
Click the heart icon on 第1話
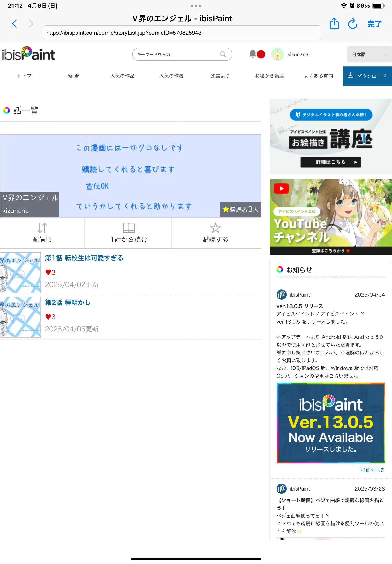48,272
